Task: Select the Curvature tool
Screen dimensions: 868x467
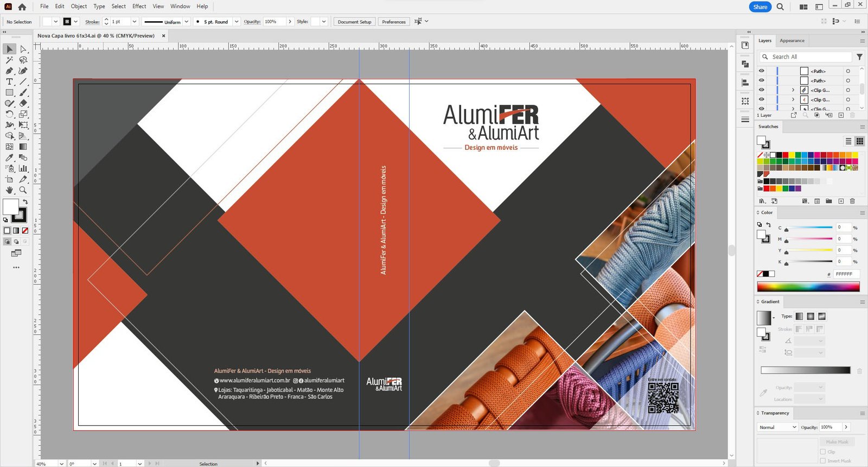Action: [23, 71]
